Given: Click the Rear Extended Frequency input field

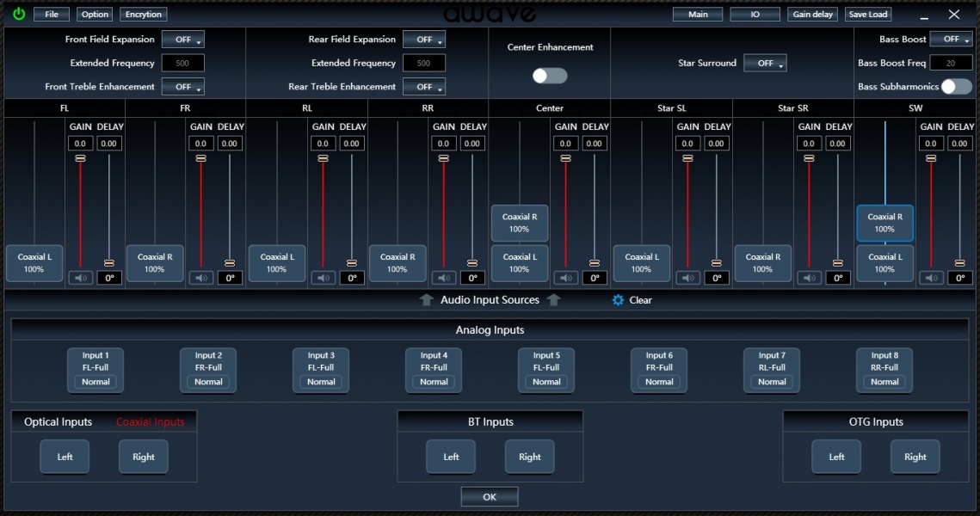Looking at the screenshot, I should click(x=423, y=64).
